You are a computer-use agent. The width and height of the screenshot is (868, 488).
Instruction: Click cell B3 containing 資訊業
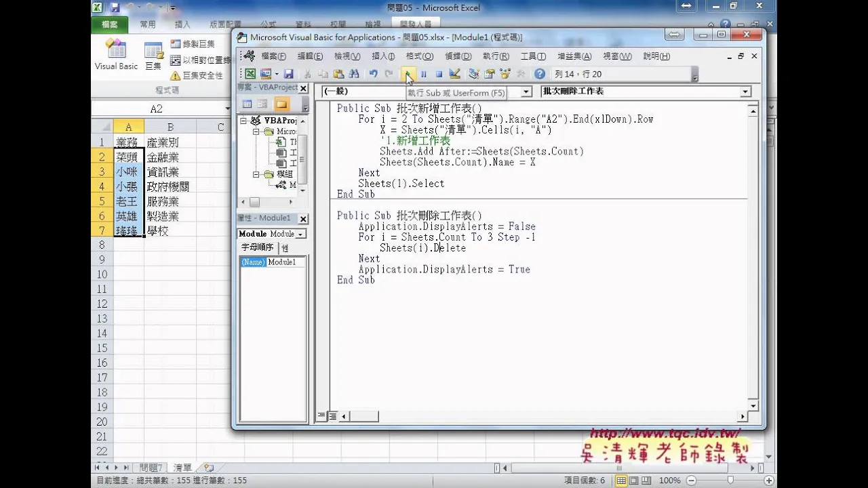pos(170,172)
